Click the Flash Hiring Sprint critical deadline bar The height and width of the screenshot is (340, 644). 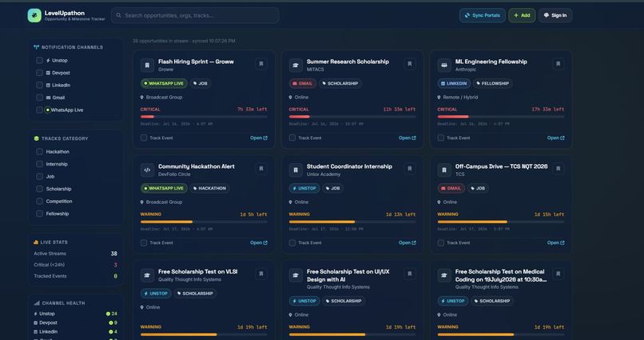pyautogui.click(x=204, y=117)
